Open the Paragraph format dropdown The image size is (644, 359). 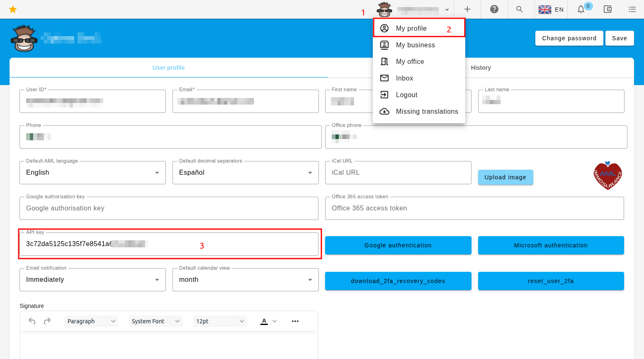click(91, 321)
